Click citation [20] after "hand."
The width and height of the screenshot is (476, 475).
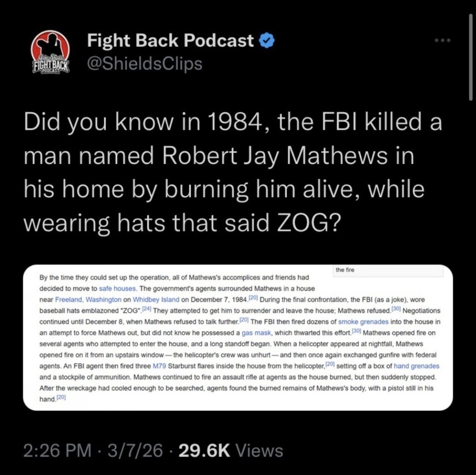point(61,397)
